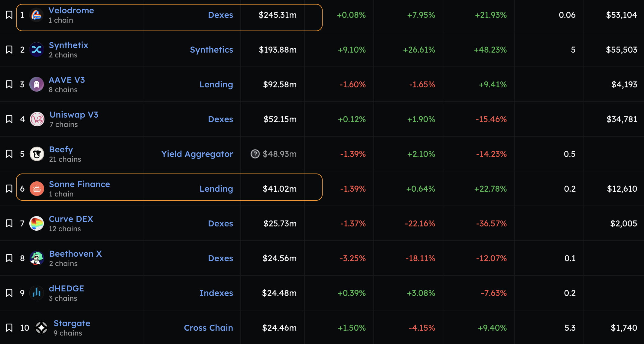Click the Curve DEX rainbow logo
The image size is (644, 344).
click(37, 223)
